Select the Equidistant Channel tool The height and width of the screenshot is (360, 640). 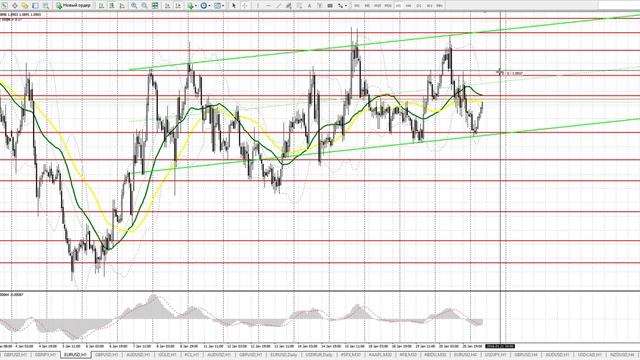pyautogui.click(x=289, y=5)
